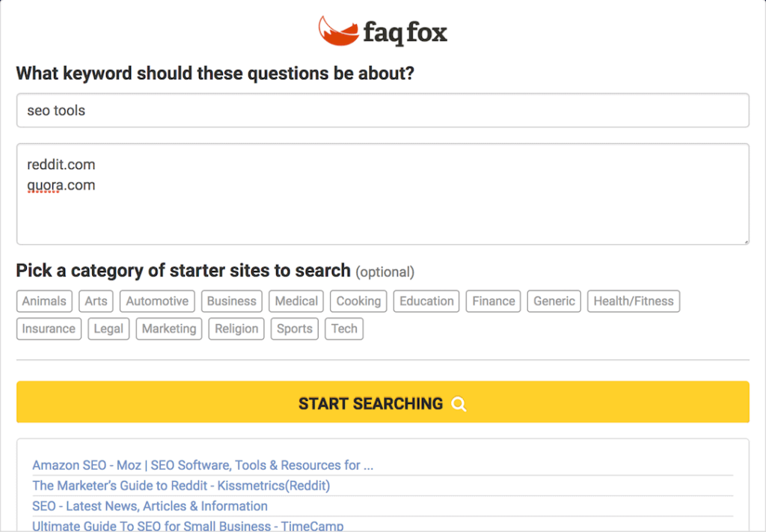Pick the Business category

(232, 301)
